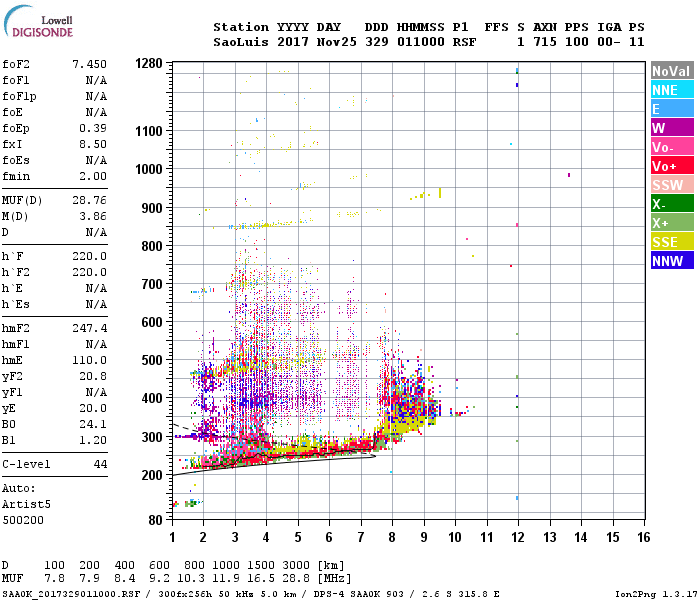This screenshot has width=700, height=600.
Task: Click the 011000 time value
Action: (x=421, y=42)
